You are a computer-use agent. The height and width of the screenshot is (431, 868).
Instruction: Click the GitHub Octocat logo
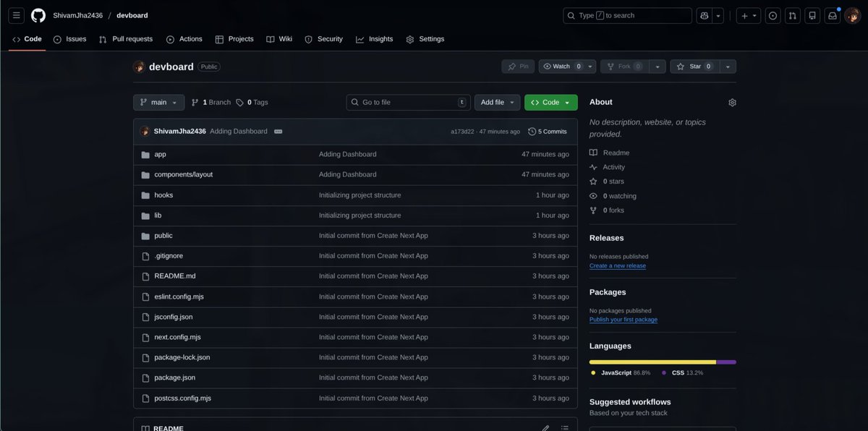pos(38,15)
